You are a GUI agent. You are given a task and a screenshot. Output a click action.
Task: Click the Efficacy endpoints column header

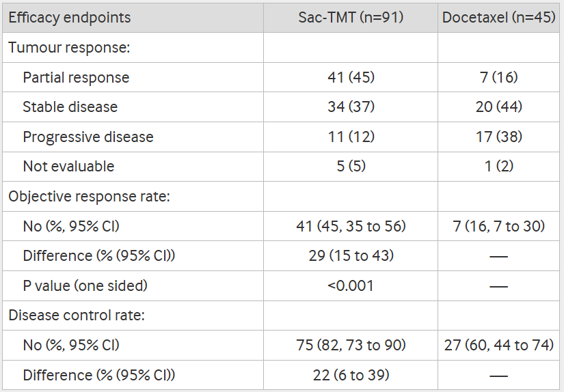point(70,18)
